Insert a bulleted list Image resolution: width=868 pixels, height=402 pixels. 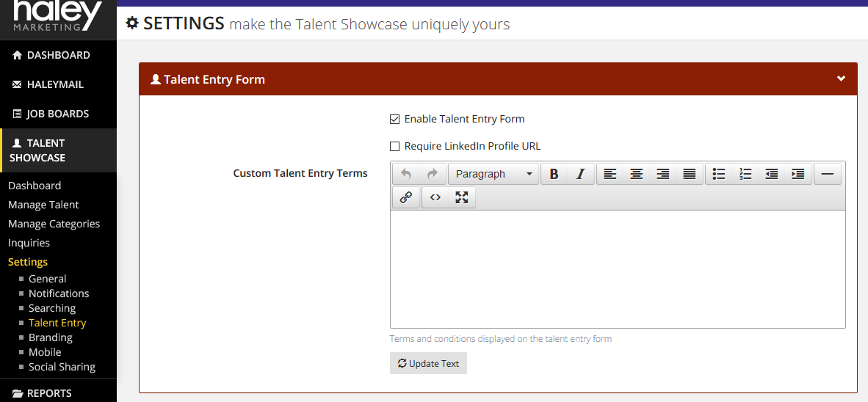pyautogui.click(x=718, y=174)
